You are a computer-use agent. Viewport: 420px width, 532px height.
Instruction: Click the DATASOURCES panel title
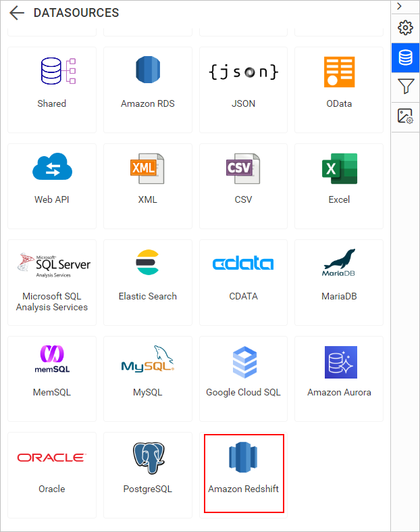(x=76, y=13)
